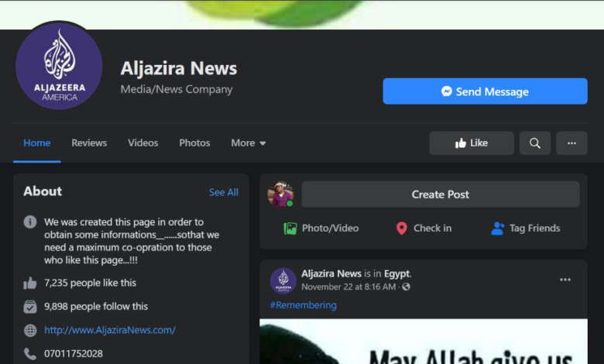The height and width of the screenshot is (364, 604).
Task: Click the 9,898 people follow this text
Action: [x=96, y=307]
